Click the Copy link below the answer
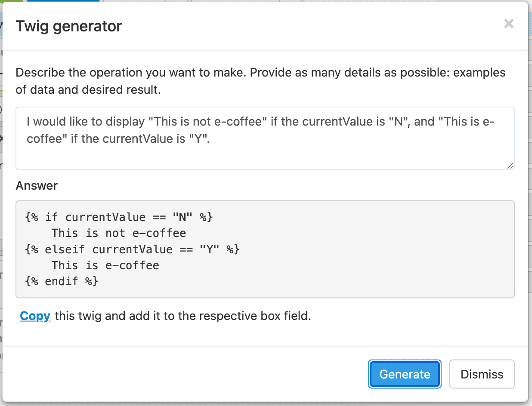Screen dimensions: 532x406 tap(35, 316)
